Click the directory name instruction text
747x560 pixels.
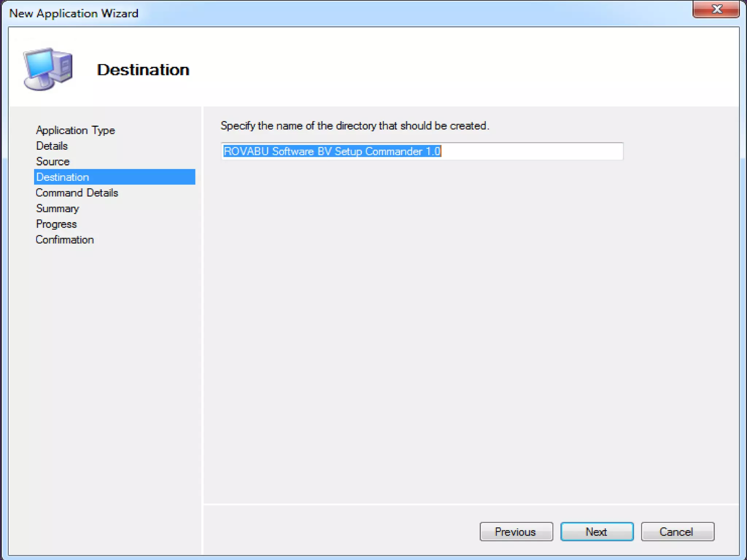(355, 126)
